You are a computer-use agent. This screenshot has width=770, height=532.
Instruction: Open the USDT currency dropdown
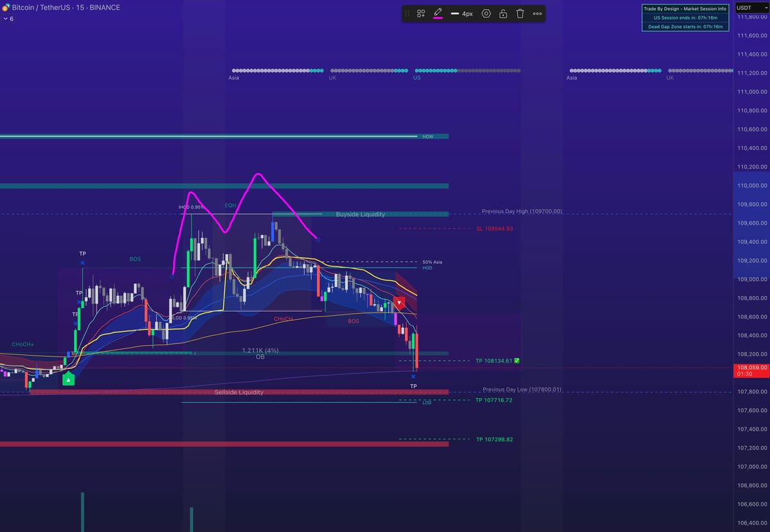coord(751,8)
